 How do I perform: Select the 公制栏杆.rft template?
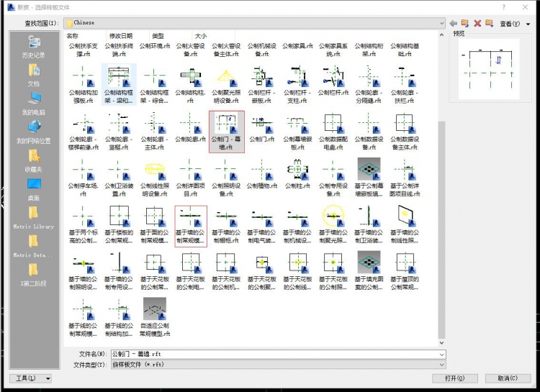(x=333, y=82)
